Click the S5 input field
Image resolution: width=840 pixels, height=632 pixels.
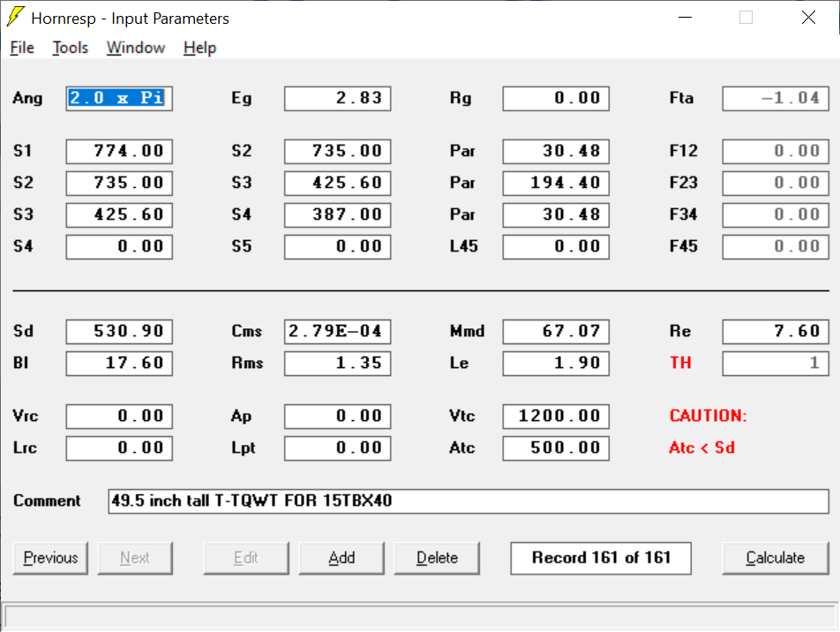[337, 246]
